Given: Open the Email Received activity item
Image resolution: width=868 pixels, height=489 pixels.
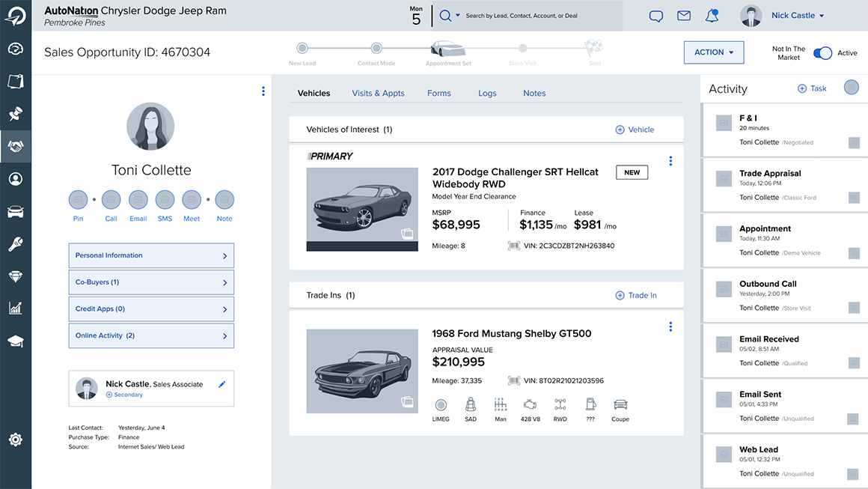Looking at the screenshot, I should point(784,350).
